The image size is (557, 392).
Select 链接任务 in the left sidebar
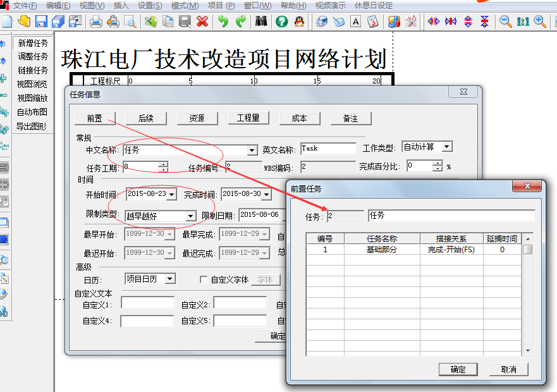point(32,70)
